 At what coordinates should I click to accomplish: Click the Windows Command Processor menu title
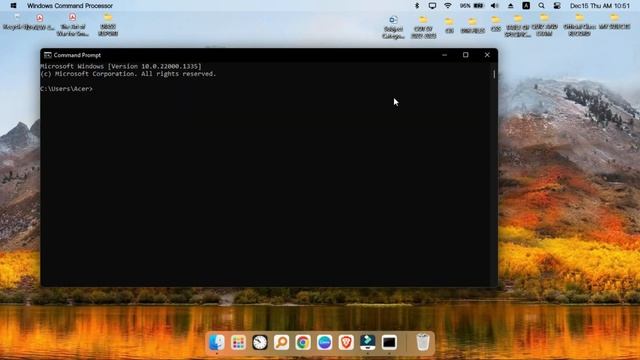coord(70,6)
